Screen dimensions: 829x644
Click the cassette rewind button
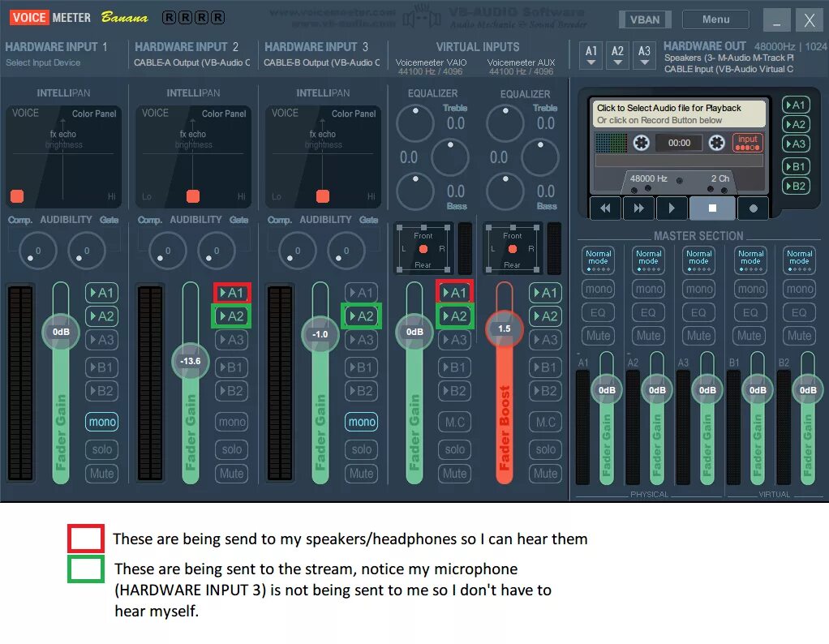coord(605,208)
